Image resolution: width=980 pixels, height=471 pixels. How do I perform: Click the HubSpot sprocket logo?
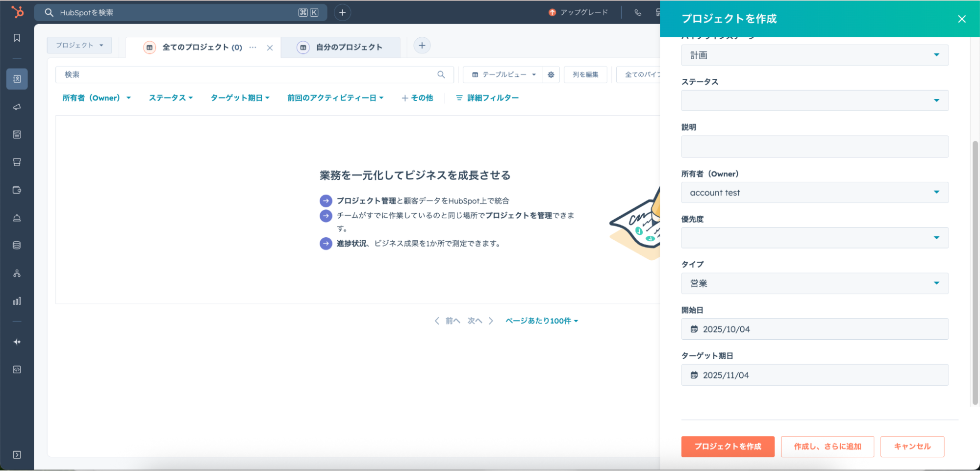(17, 12)
